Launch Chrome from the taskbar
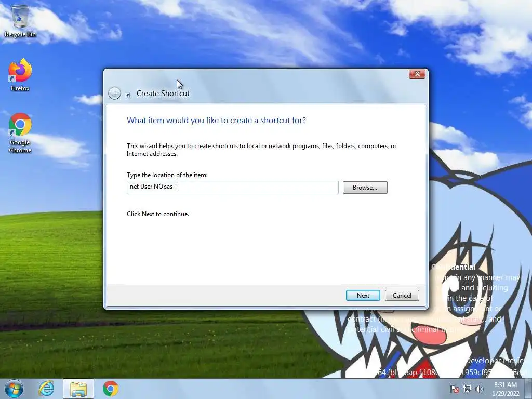532x399 pixels. point(111,389)
